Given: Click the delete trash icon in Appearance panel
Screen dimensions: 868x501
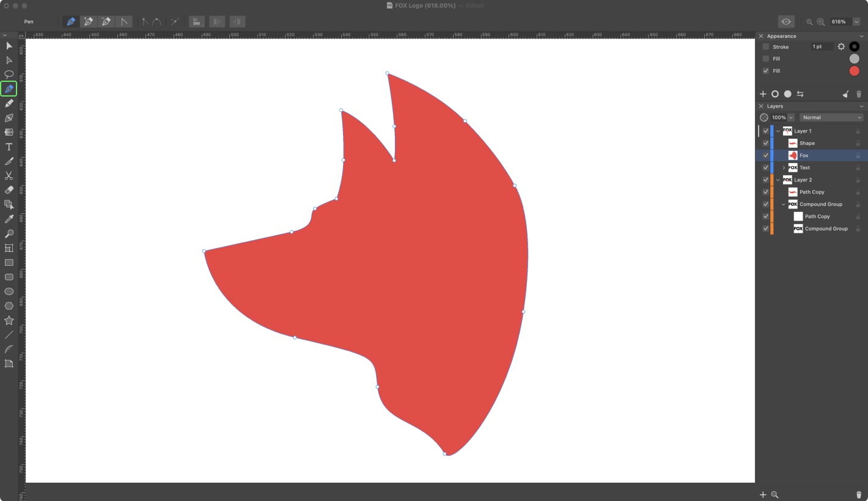Looking at the screenshot, I should [x=859, y=93].
